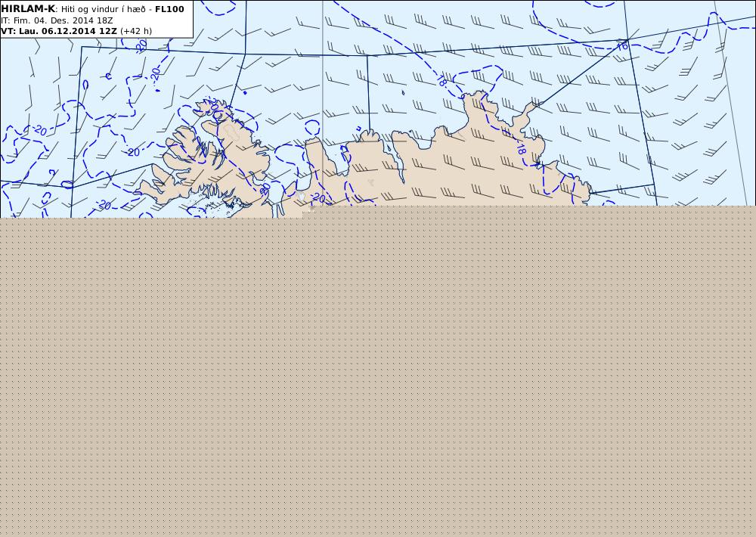756x537 pixels.
Task: Click the '(+42 h)' forecast offset text
Action: (x=136, y=31)
